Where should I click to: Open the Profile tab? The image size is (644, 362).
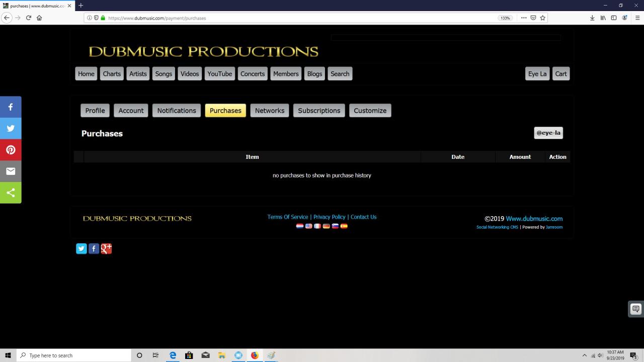coord(95,111)
